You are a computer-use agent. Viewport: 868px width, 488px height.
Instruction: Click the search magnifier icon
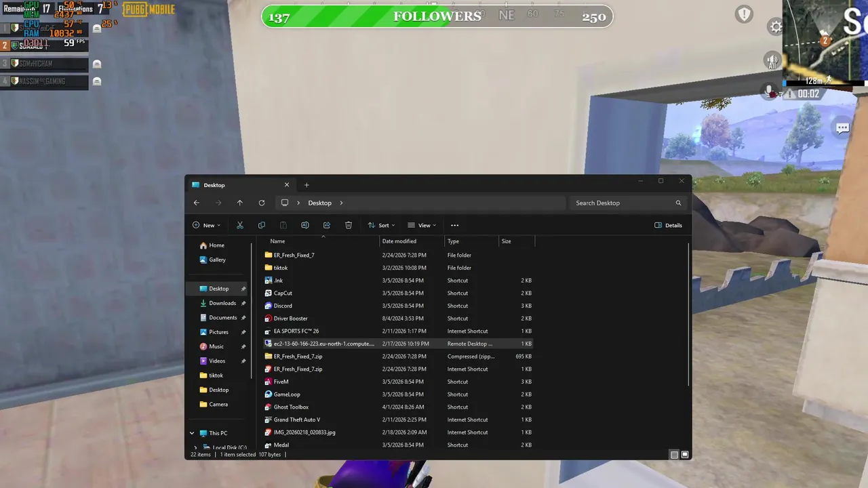point(678,203)
